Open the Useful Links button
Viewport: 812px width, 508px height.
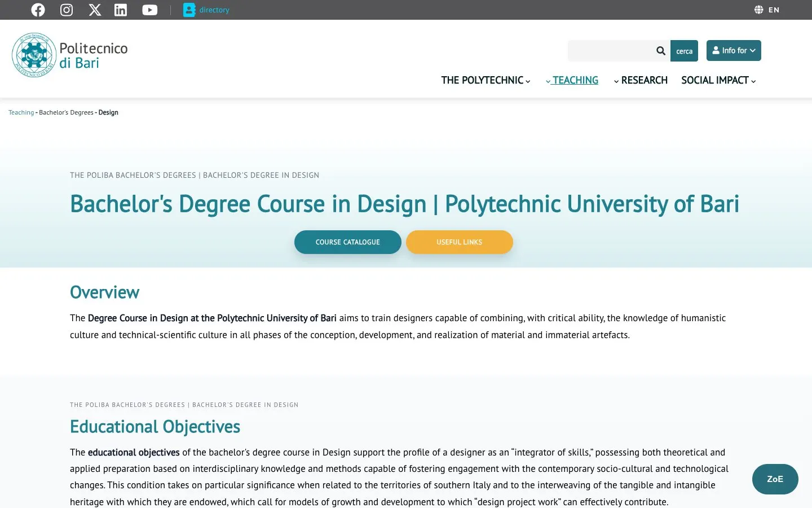coord(460,242)
